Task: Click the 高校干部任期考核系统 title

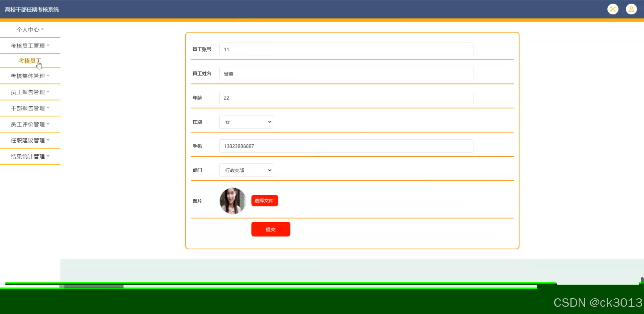Action: coord(31,9)
